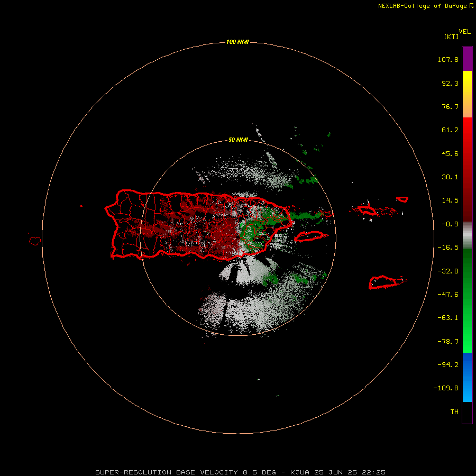Click the 76.7 velocity scale value
The height and width of the screenshot is (476, 476).
[x=450, y=106]
